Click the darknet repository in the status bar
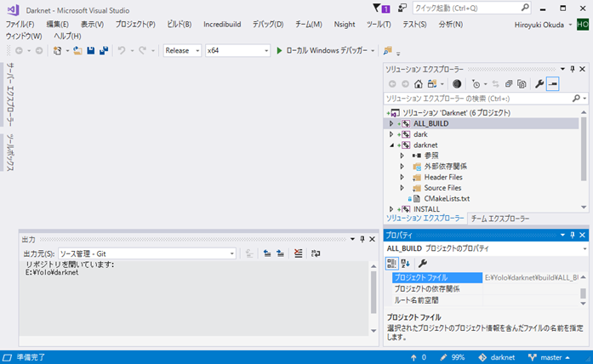Screen dimensions: 593x364 click(x=497, y=357)
